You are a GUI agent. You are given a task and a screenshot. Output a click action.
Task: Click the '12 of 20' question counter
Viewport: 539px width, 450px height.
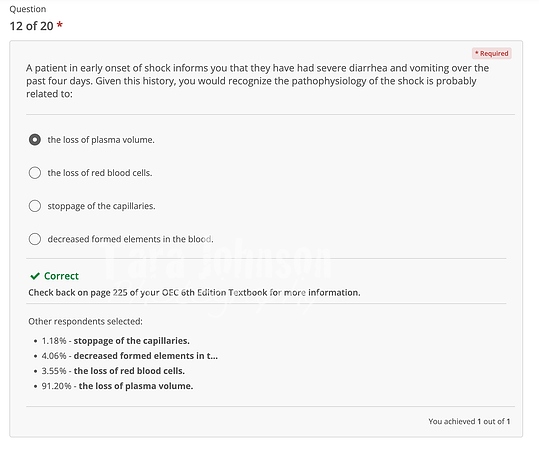pos(31,26)
